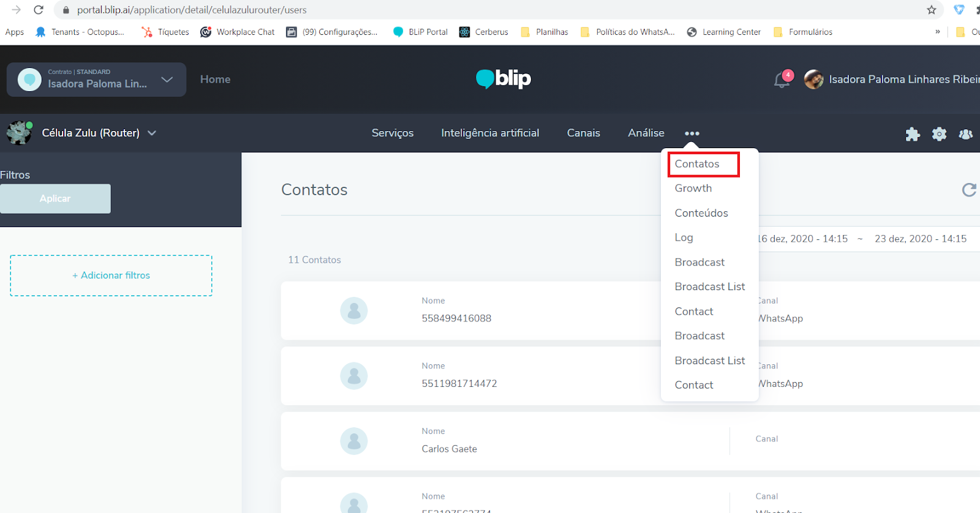
Task: Open the Análise menu
Action: [x=646, y=133]
